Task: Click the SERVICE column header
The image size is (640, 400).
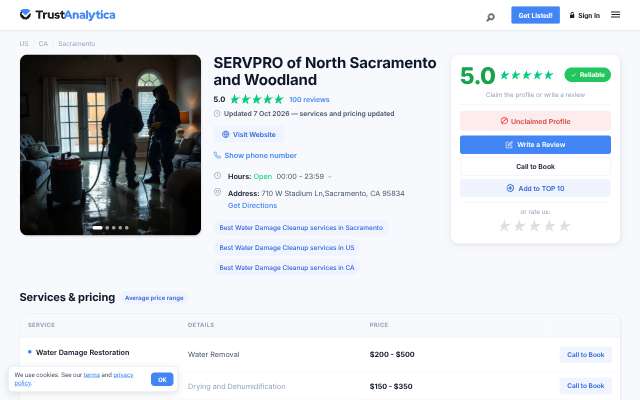Action: (41, 325)
